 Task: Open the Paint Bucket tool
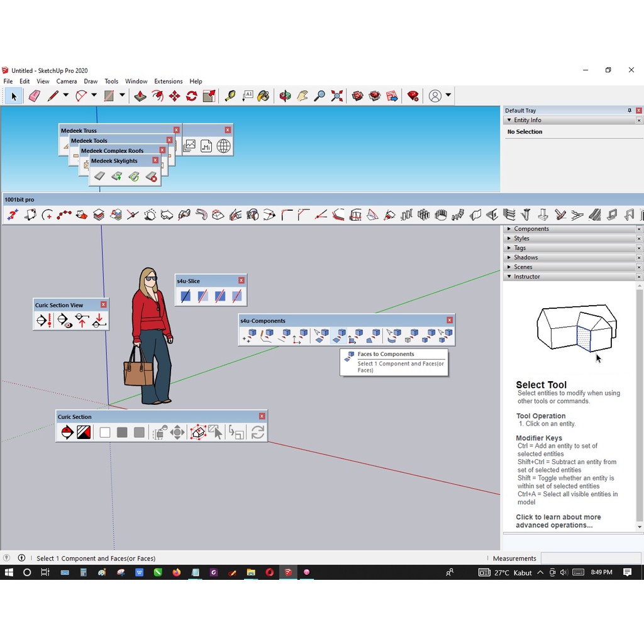click(264, 96)
